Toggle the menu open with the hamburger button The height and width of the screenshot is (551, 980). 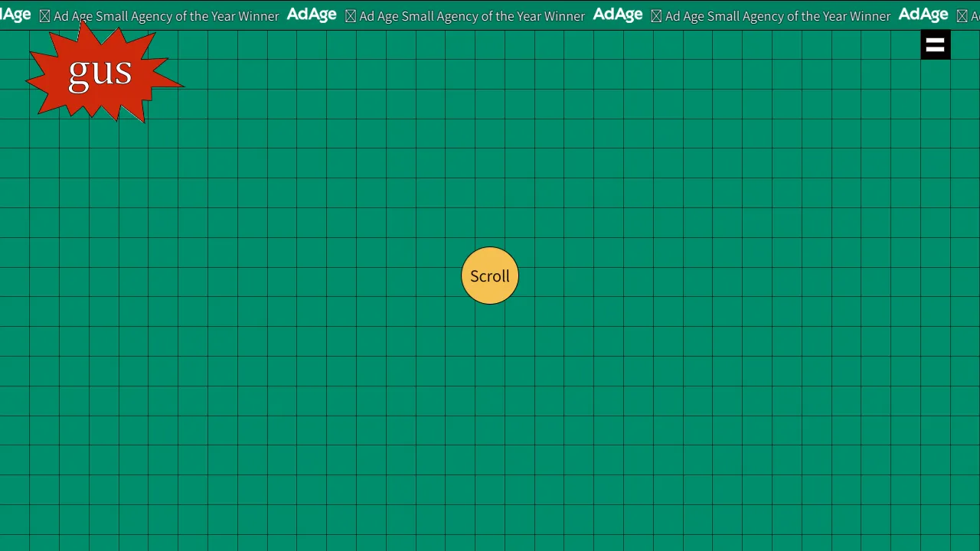935,44
